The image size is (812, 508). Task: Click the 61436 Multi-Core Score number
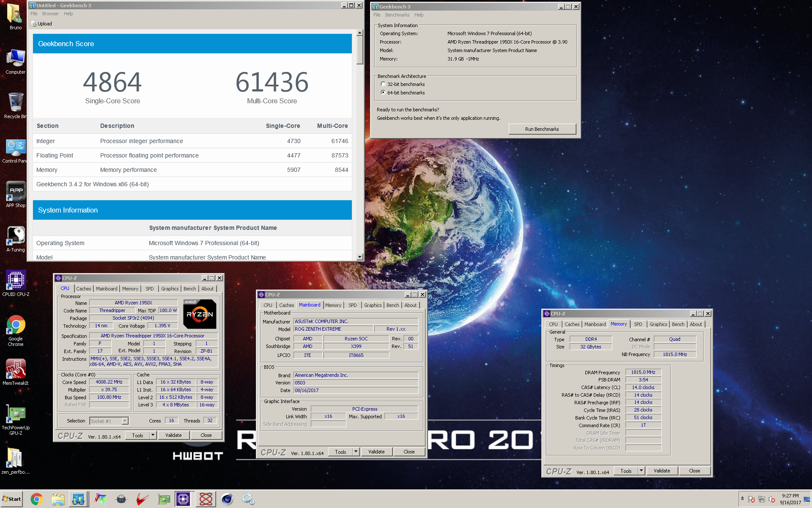point(272,82)
